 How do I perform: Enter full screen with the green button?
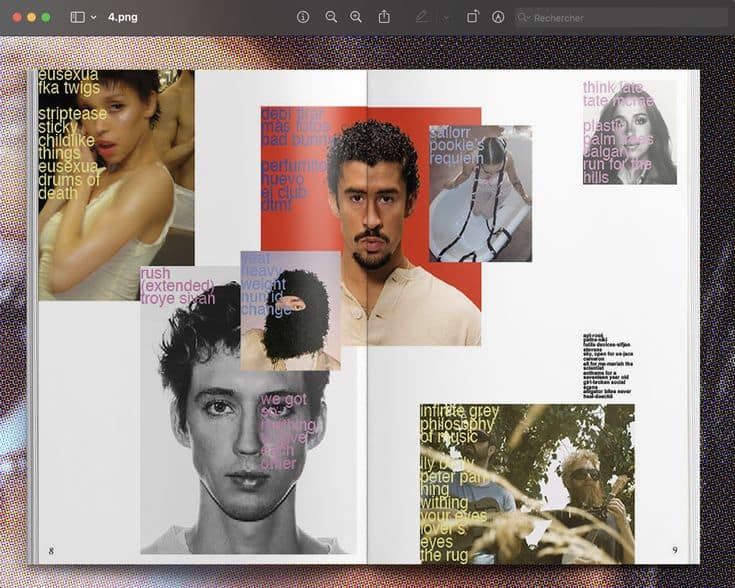[46, 17]
